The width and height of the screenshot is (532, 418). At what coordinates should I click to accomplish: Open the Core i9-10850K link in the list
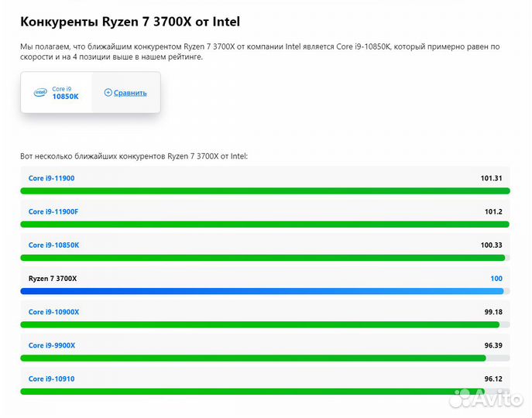[x=53, y=245]
